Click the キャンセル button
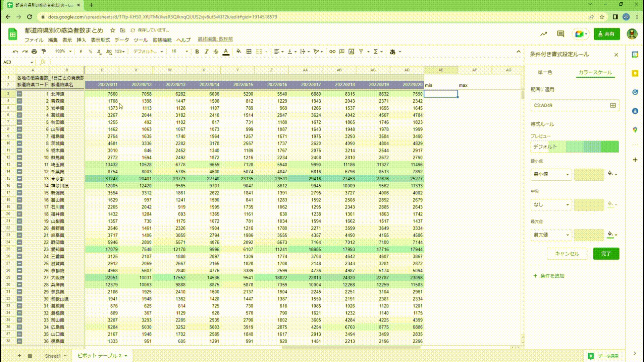 567,254
